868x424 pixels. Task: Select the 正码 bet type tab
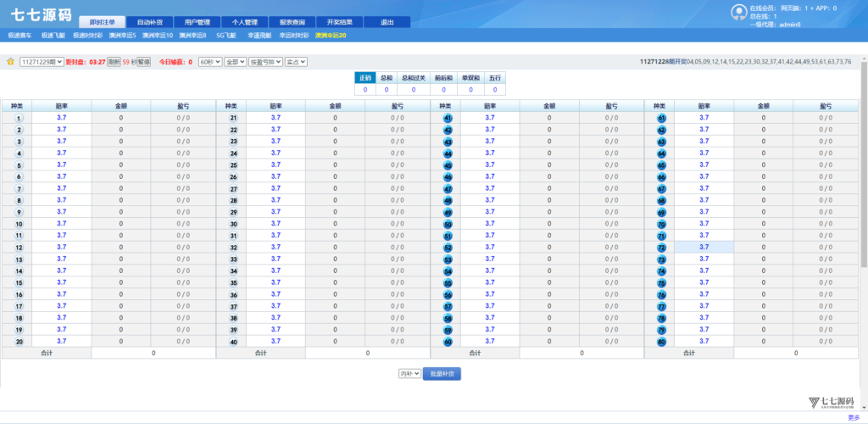[x=364, y=78]
